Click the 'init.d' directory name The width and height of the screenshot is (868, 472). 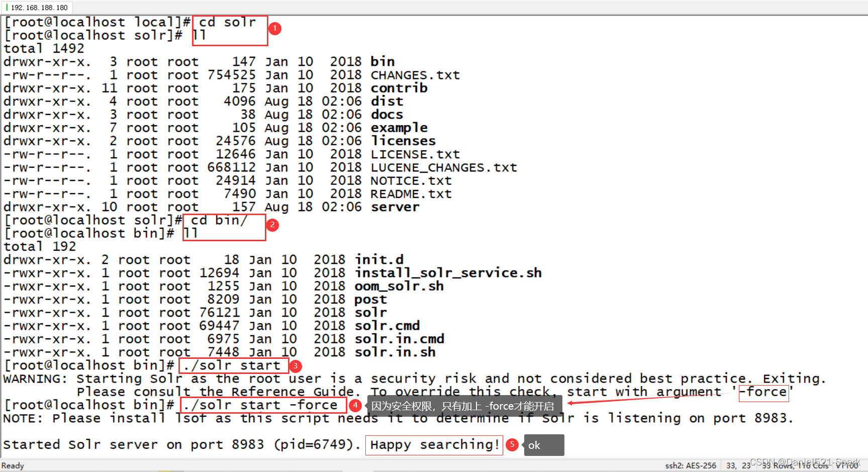[379, 260]
